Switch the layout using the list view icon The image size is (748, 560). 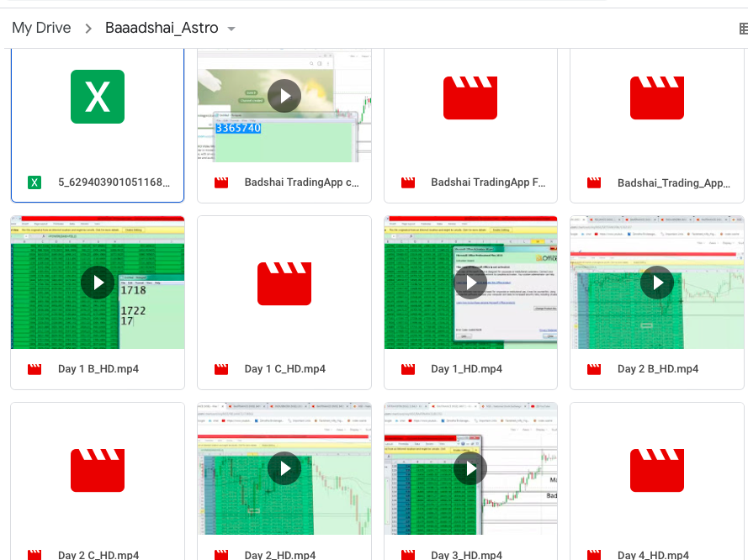(743, 29)
